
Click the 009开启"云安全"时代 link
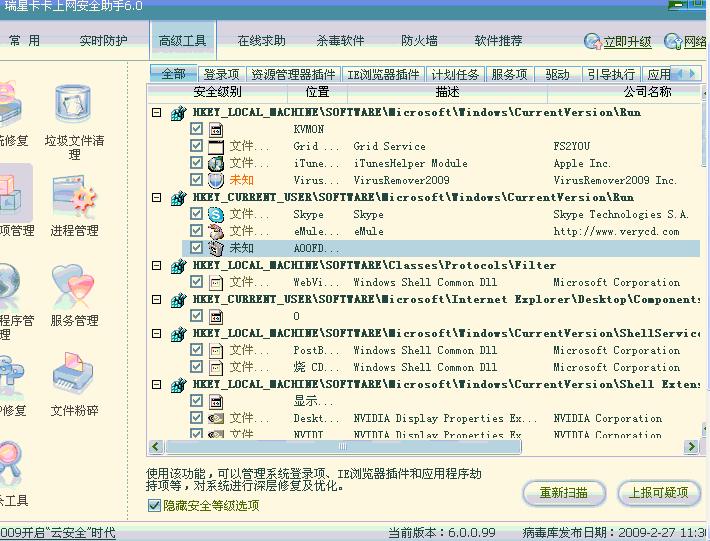click(x=58, y=532)
